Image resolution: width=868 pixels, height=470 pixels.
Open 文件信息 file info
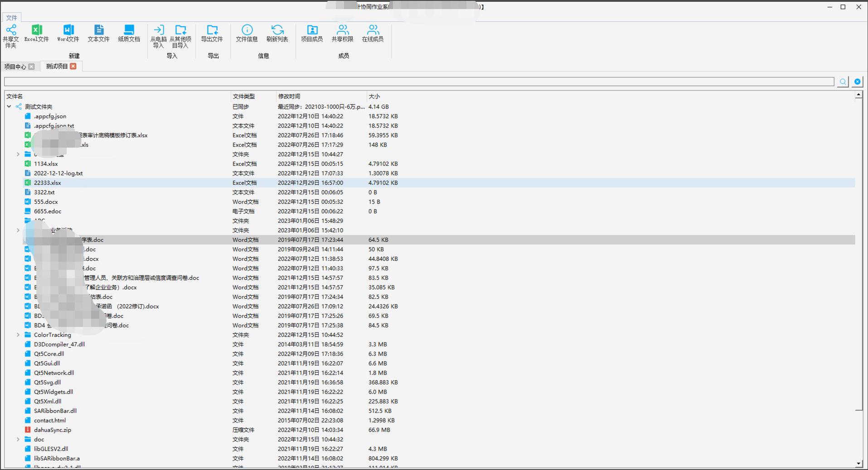point(247,34)
